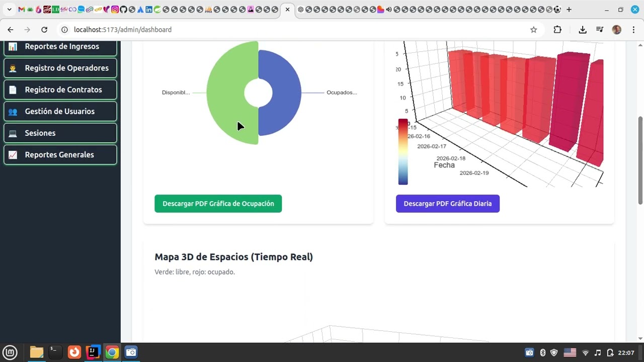The image size is (644, 362).
Task: Switch to the phpMyAdmin (PMA) tab
Action: 209,10
